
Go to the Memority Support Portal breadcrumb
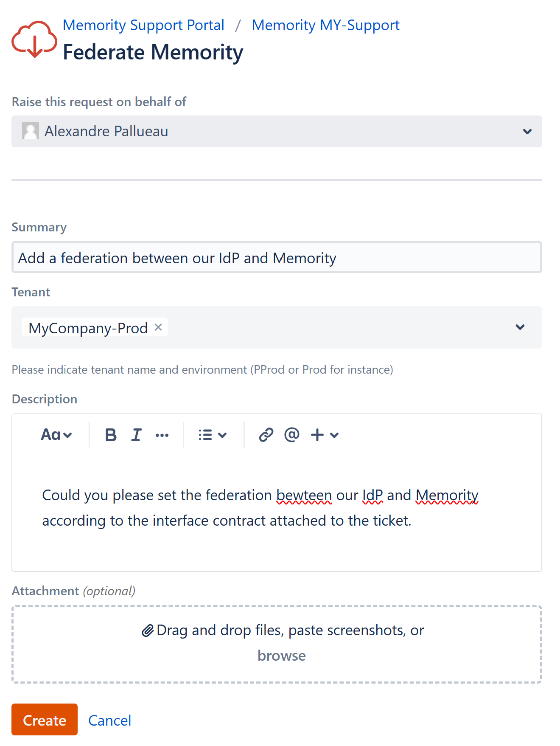point(143,25)
